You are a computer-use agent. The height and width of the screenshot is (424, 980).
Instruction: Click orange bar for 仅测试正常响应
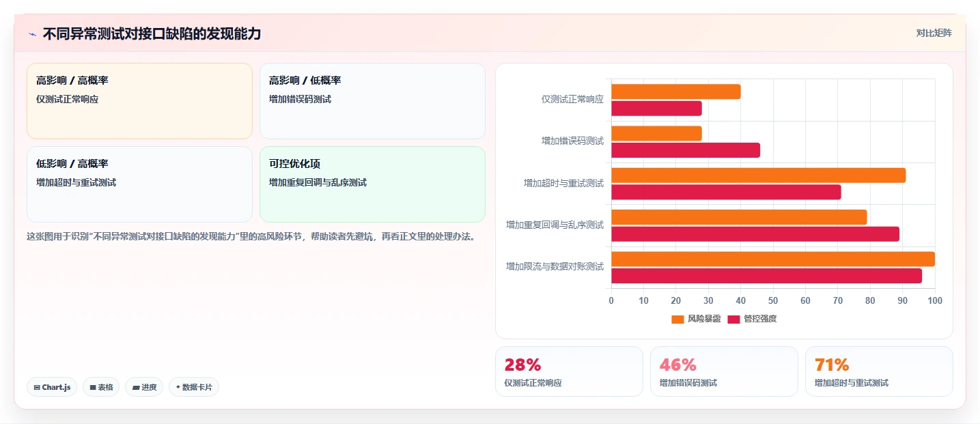tap(676, 91)
